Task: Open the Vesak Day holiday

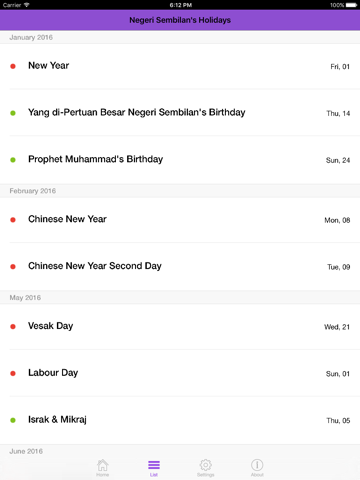Action: coord(180,326)
